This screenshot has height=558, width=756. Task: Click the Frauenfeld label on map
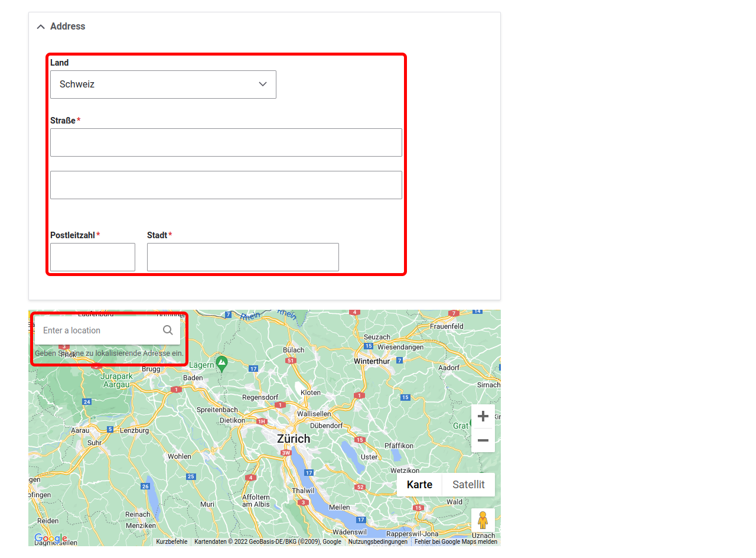[447, 326]
